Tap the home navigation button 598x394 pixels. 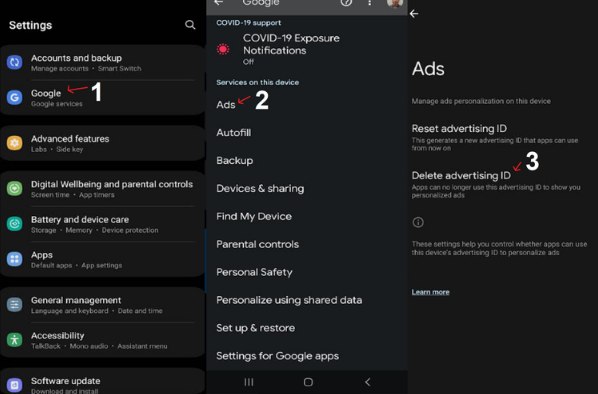click(308, 382)
